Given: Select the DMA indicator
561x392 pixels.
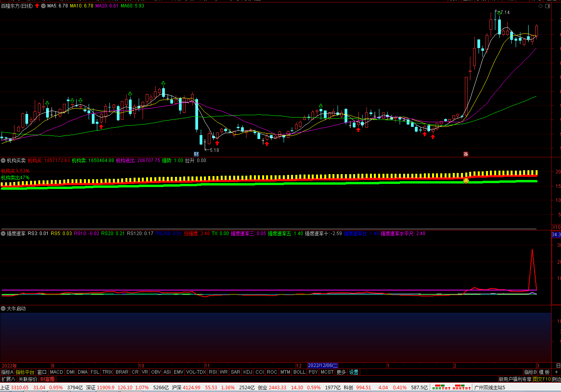Looking at the screenshot, I should coord(83,372).
